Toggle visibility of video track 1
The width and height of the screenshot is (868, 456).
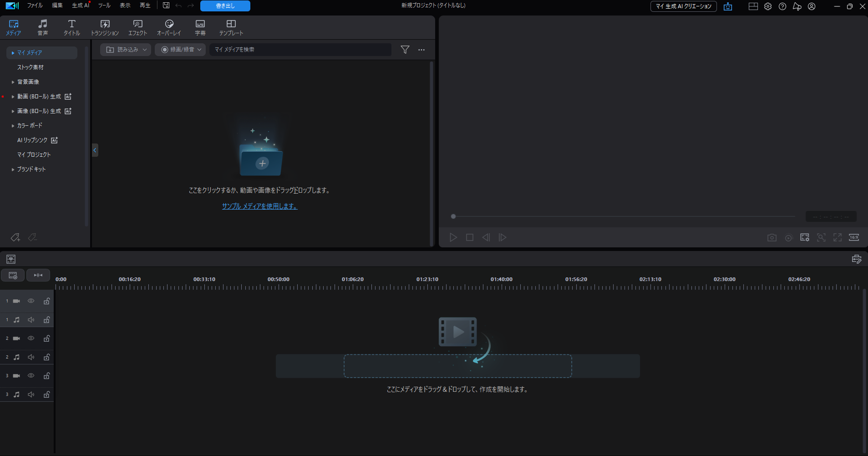[31, 301]
